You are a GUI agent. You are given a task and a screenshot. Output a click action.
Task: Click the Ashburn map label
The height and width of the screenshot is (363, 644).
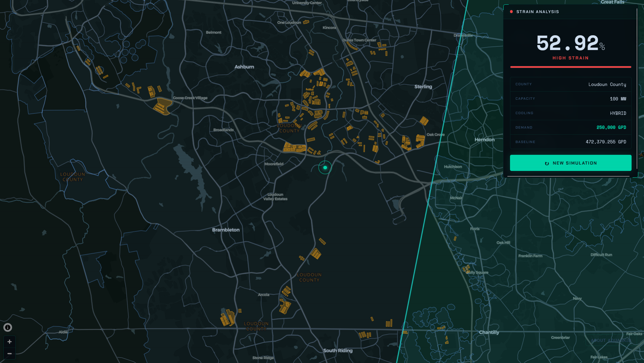(244, 67)
